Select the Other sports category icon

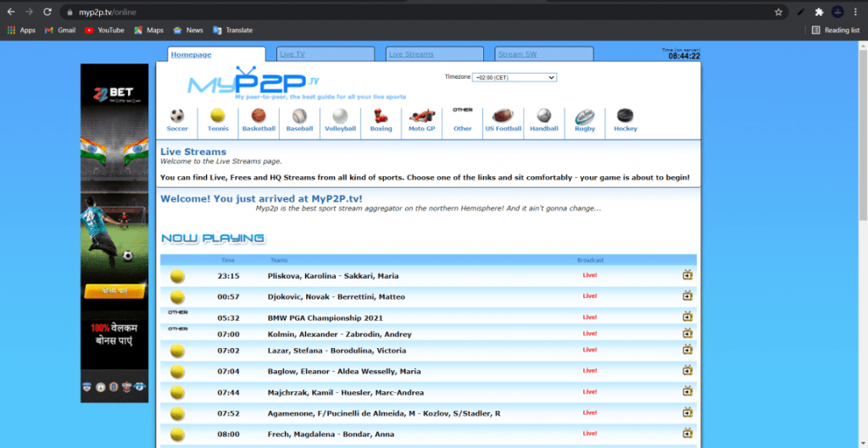[x=462, y=110]
